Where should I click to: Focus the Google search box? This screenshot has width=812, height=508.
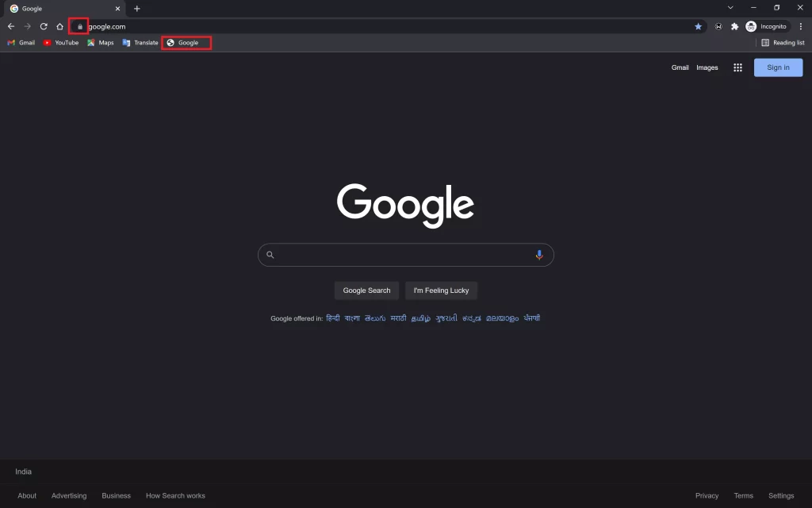pyautogui.click(x=405, y=255)
